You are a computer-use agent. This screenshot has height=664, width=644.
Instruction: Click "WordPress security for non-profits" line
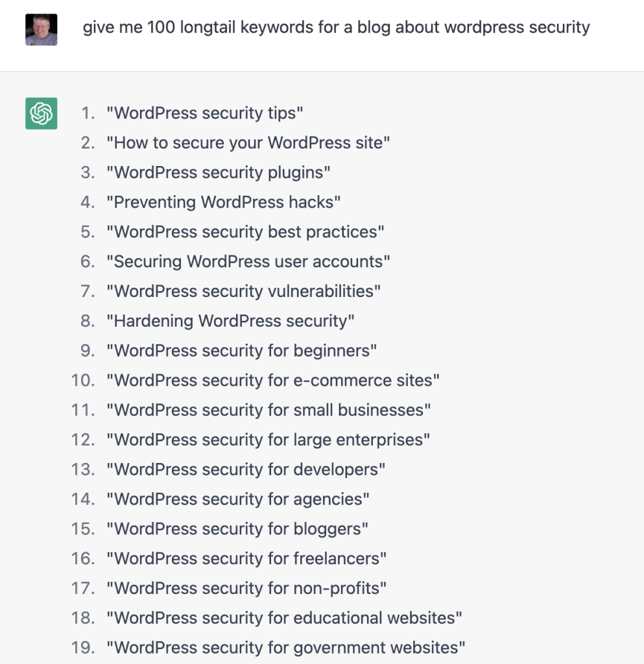click(x=246, y=589)
